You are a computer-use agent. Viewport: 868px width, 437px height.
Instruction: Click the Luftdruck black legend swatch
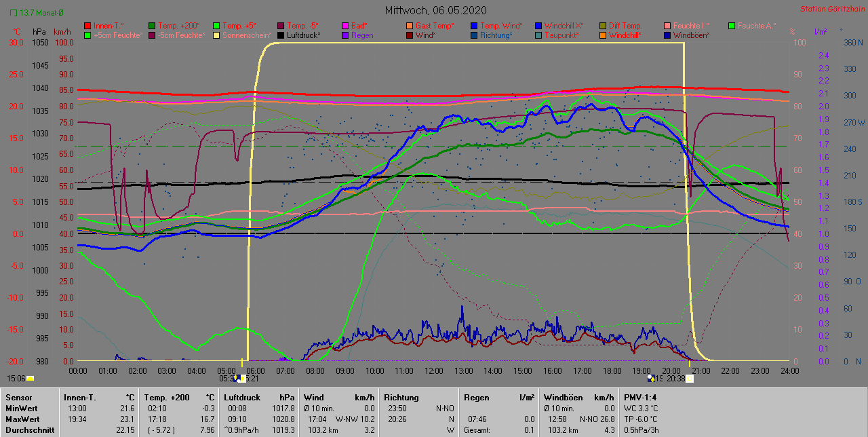point(281,35)
